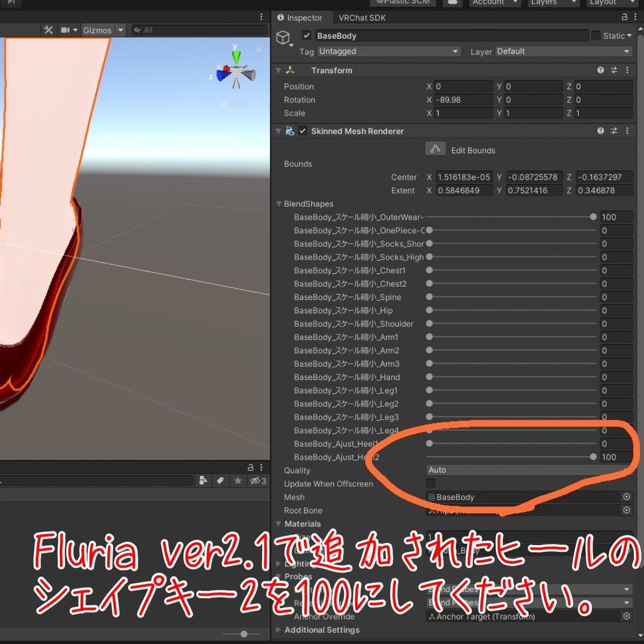The width and height of the screenshot is (644, 644).
Task: Click the Mesh object picker circle icon
Action: [626, 497]
